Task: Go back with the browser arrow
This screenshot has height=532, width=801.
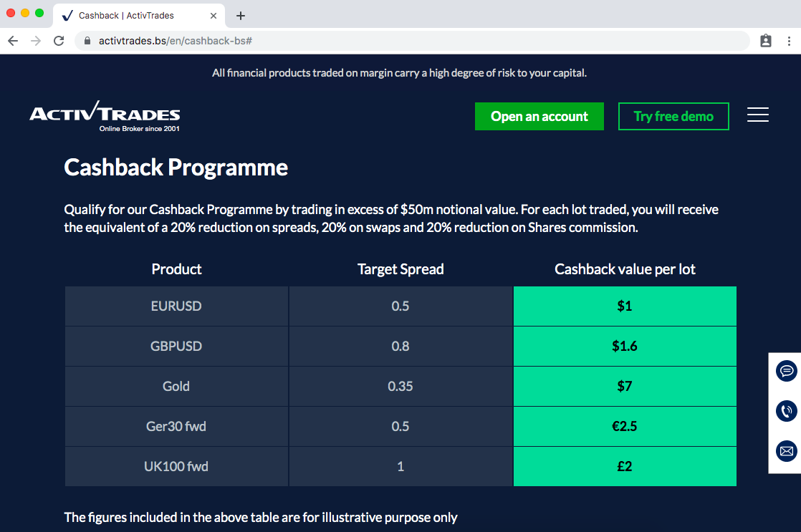Action: [14, 41]
